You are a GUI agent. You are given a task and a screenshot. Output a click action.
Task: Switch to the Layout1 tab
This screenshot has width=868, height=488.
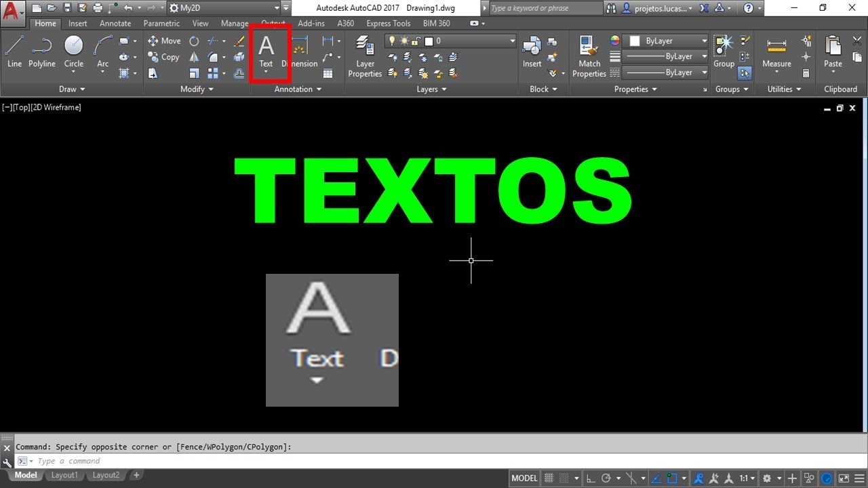64,475
